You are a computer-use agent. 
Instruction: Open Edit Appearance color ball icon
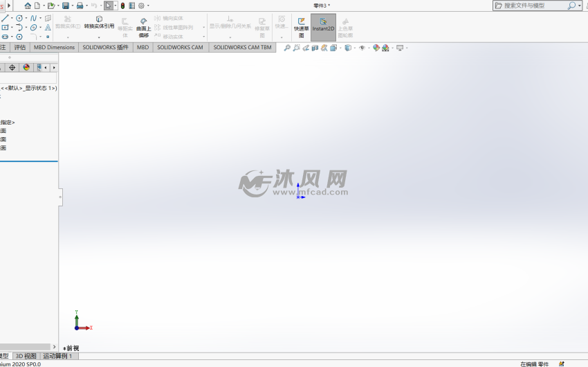(x=376, y=48)
